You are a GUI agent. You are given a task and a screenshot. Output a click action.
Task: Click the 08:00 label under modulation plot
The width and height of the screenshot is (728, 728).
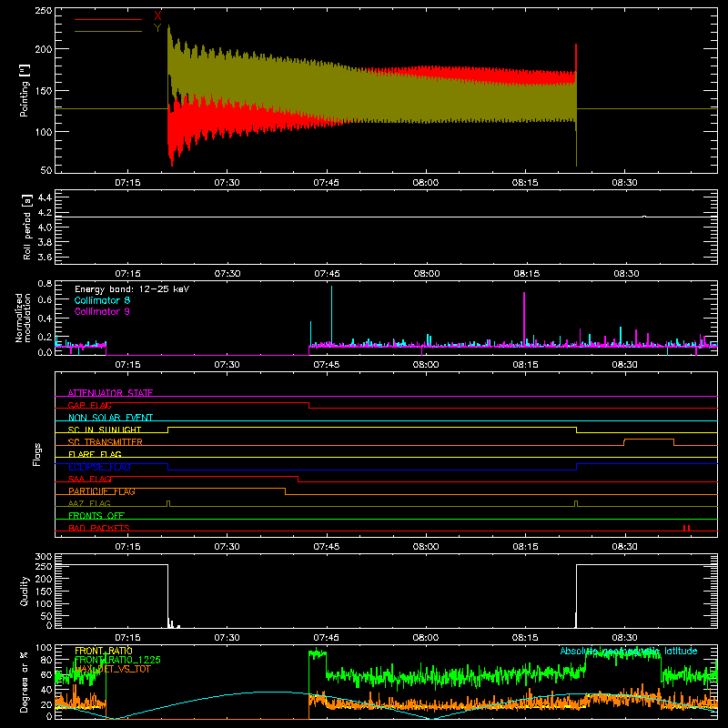[x=426, y=365]
